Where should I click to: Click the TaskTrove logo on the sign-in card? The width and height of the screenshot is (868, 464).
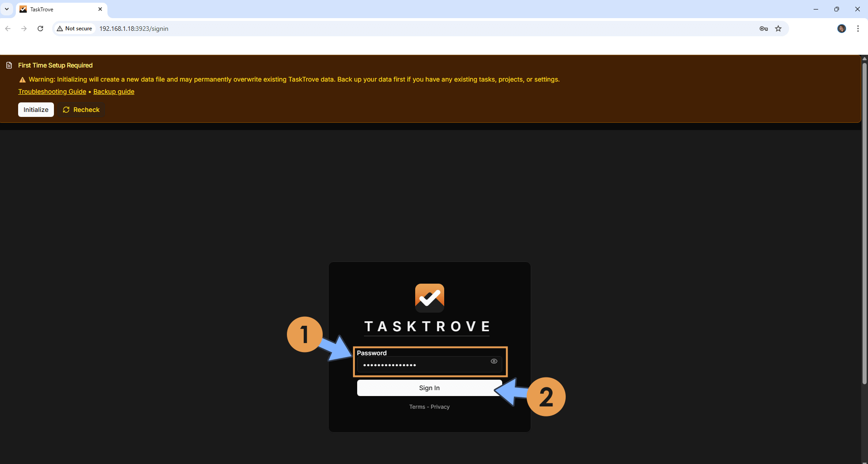tap(429, 298)
